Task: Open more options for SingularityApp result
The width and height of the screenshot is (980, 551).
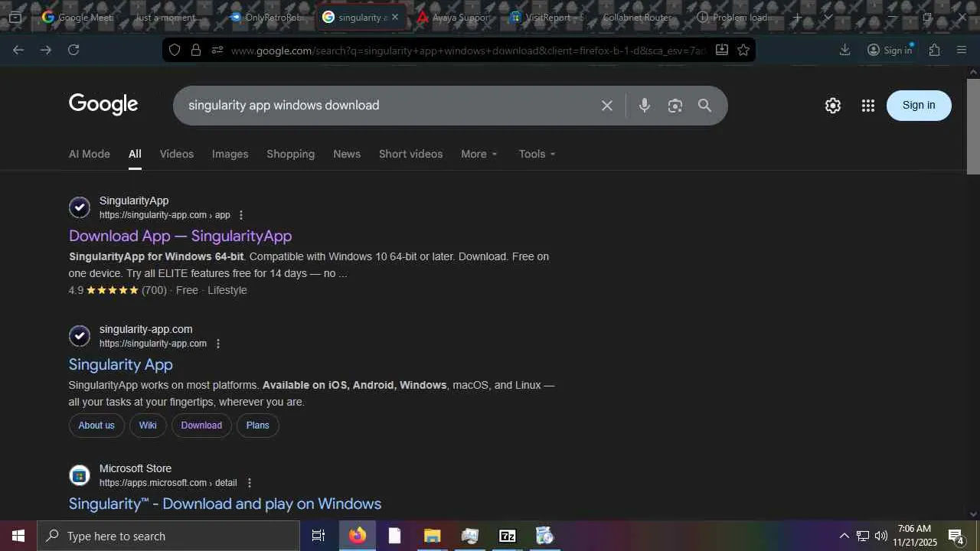Action: click(x=241, y=215)
